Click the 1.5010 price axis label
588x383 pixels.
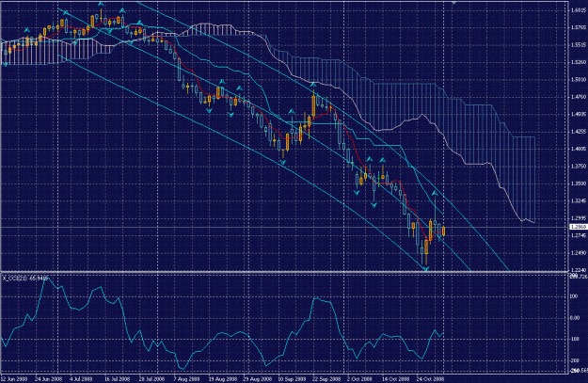579,80
